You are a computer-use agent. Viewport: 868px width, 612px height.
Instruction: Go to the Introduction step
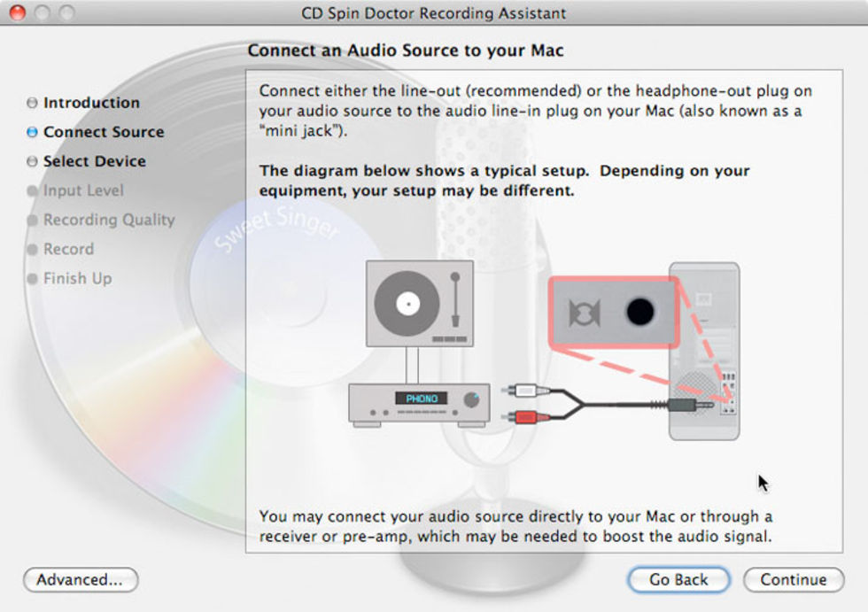(x=91, y=103)
